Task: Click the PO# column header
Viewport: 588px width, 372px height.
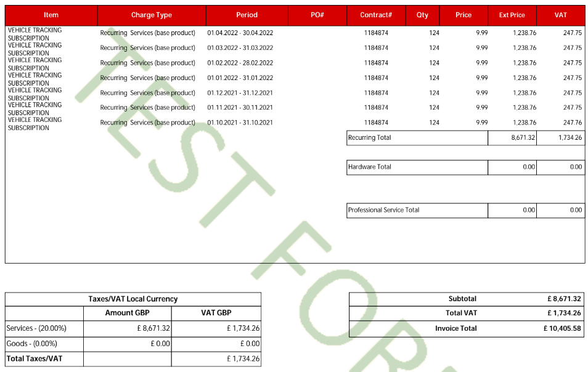Action: pyautogui.click(x=317, y=15)
